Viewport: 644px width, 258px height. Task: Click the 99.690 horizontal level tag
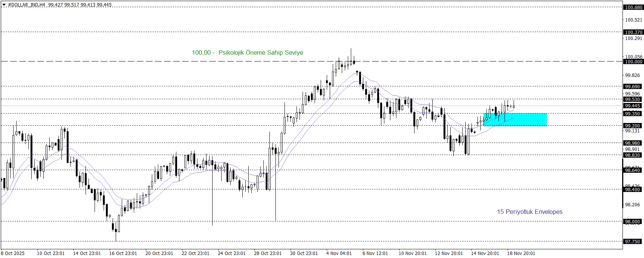click(x=632, y=87)
